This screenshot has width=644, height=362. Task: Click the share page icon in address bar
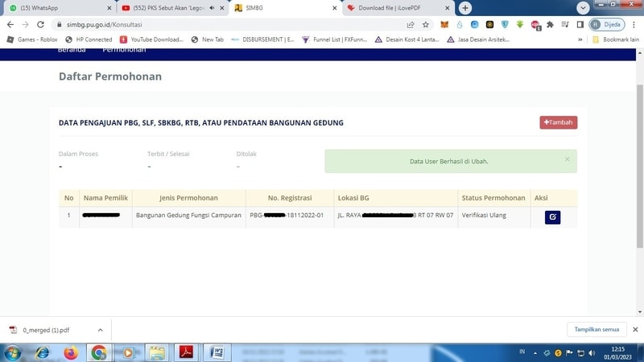click(411, 24)
